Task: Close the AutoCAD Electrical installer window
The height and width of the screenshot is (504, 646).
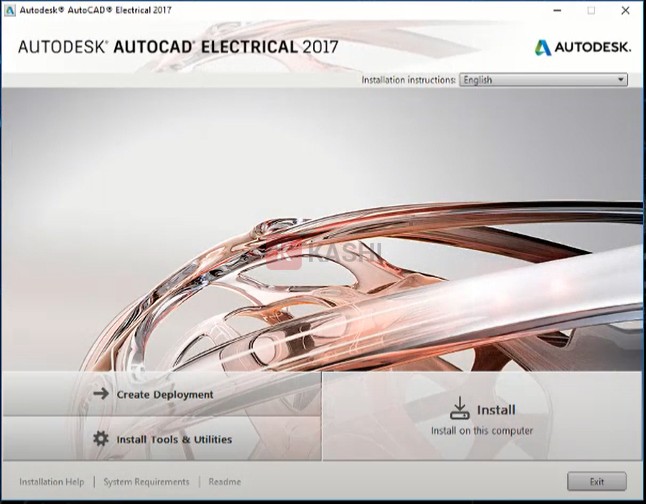Action: coord(626,11)
